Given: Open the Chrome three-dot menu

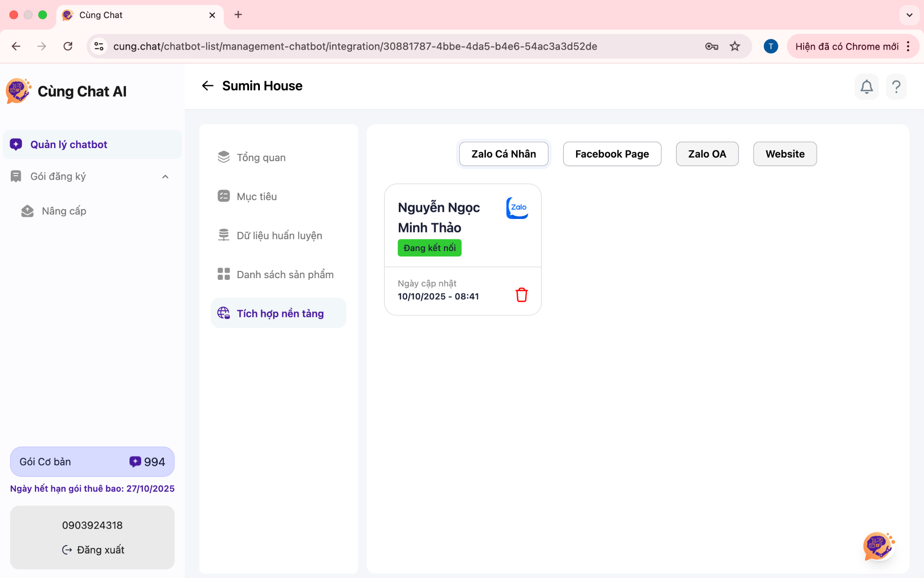Looking at the screenshot, I should pos(909,46).
